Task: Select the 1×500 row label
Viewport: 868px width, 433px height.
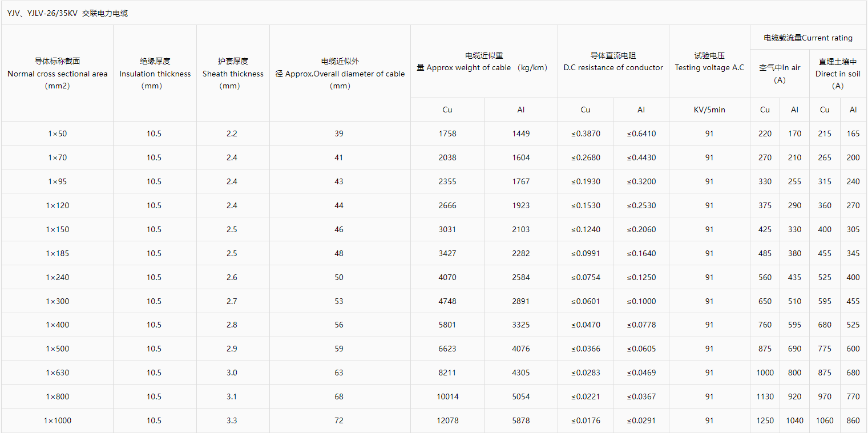Action: click(x=57, y=349)
